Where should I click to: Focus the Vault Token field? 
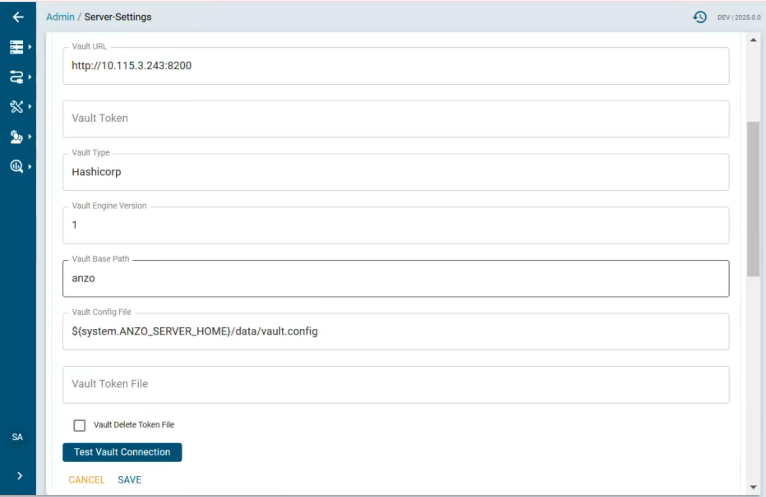tap(396, 119)
